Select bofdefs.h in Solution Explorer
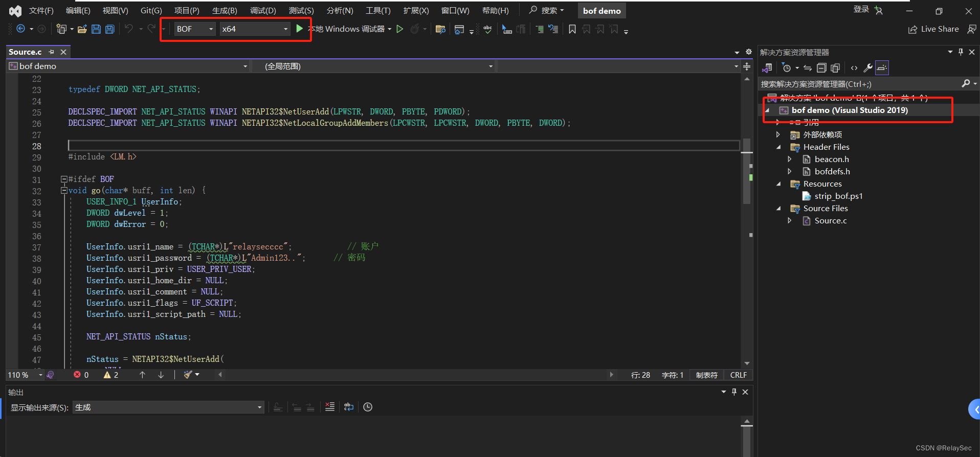 [x=832, y=172]
